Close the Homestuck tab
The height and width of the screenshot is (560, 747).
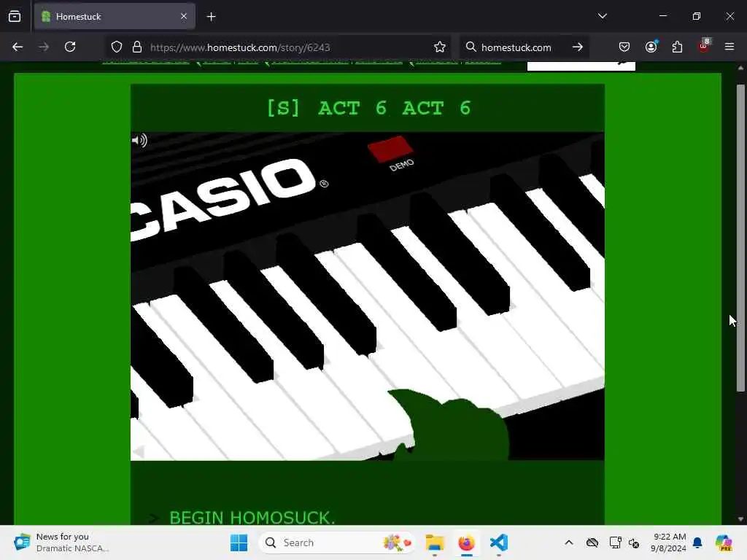(184, 16)
